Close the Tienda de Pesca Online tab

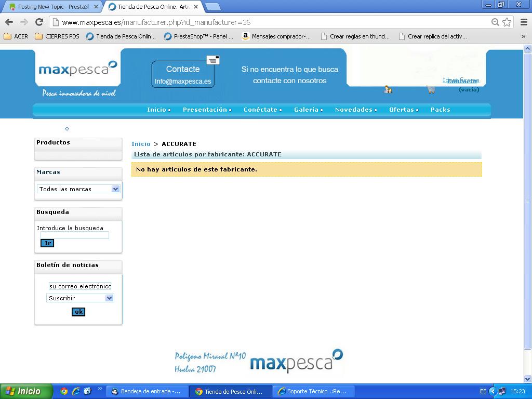pyautogui.click(x=196, y=7)
